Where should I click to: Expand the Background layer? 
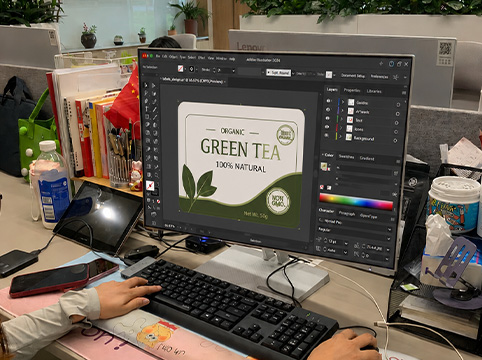point(340,137)
